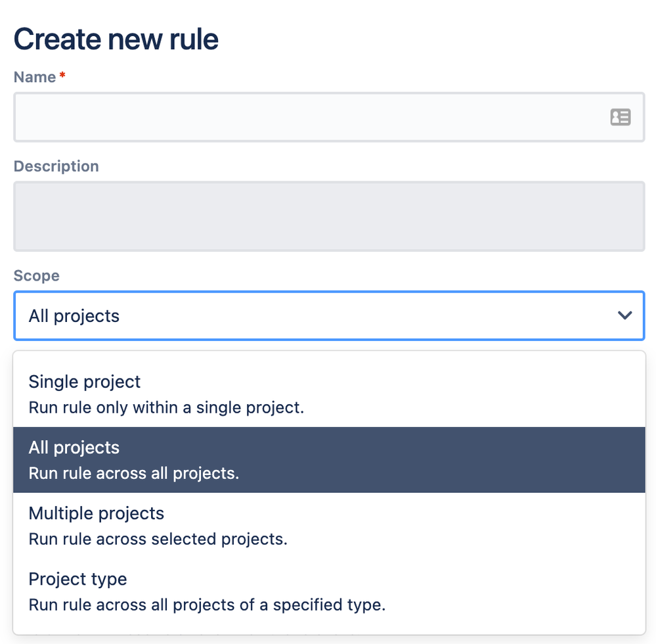Click the "Create new rule" heading

pyautogui.click(x=116, y=39)
